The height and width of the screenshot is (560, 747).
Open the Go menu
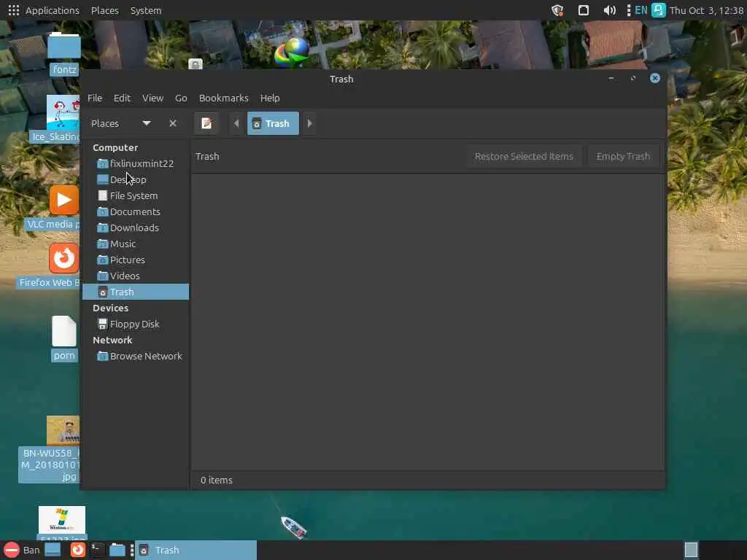pyautogui.click(x=181, y=98)
